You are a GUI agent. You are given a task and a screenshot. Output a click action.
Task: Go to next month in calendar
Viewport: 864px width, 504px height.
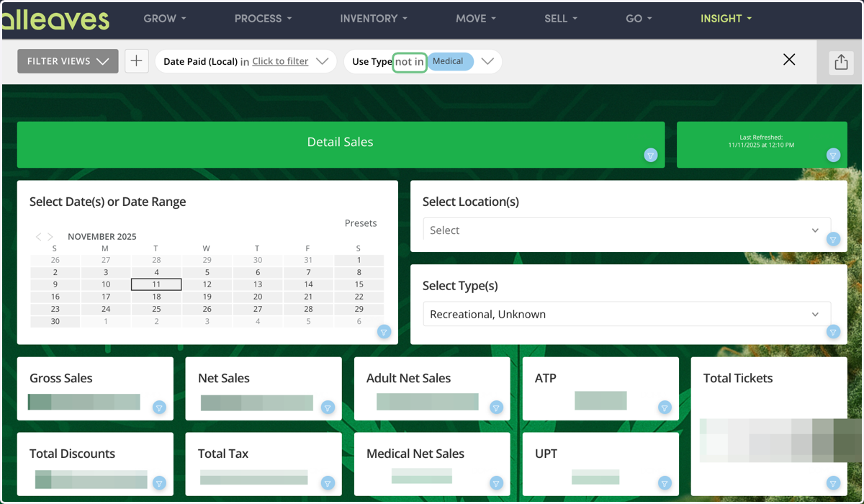[x=50, y=237]
